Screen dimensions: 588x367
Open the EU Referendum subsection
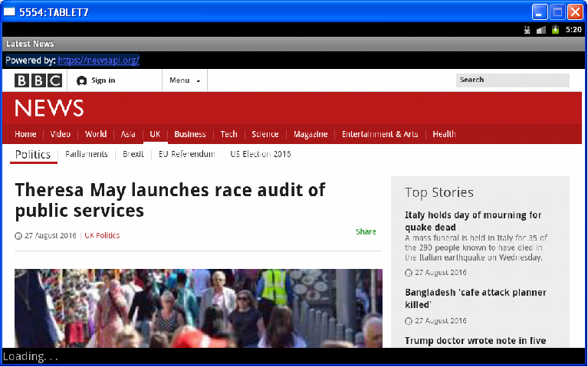click(186, 154)
